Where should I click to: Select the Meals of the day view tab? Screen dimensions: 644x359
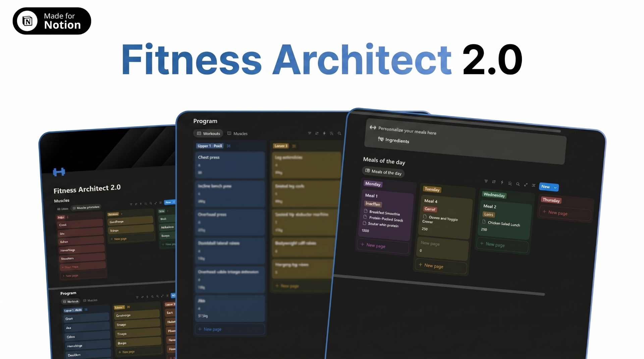pyautogui.click(x=383, y=172)
